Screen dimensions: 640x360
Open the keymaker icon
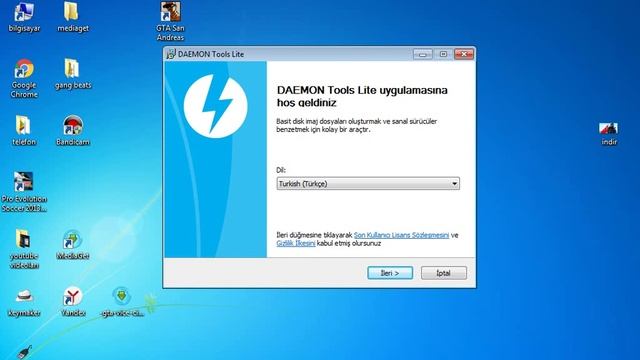pos(24,302)
